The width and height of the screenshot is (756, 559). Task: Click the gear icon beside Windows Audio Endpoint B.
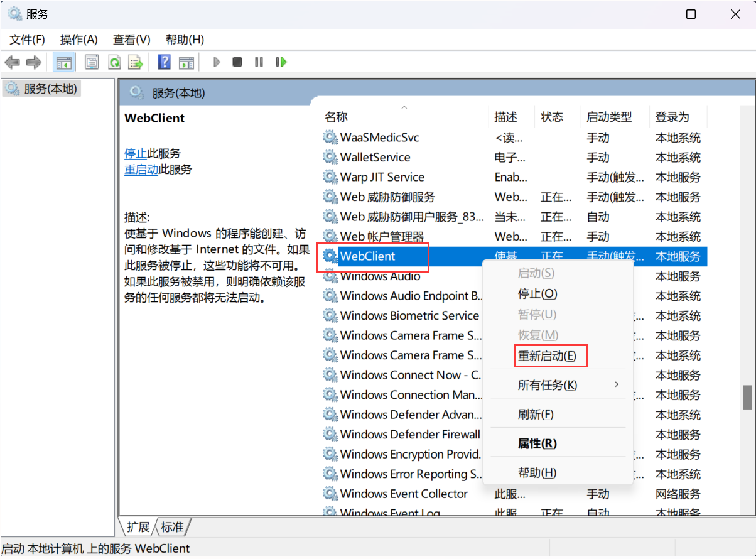330,296
